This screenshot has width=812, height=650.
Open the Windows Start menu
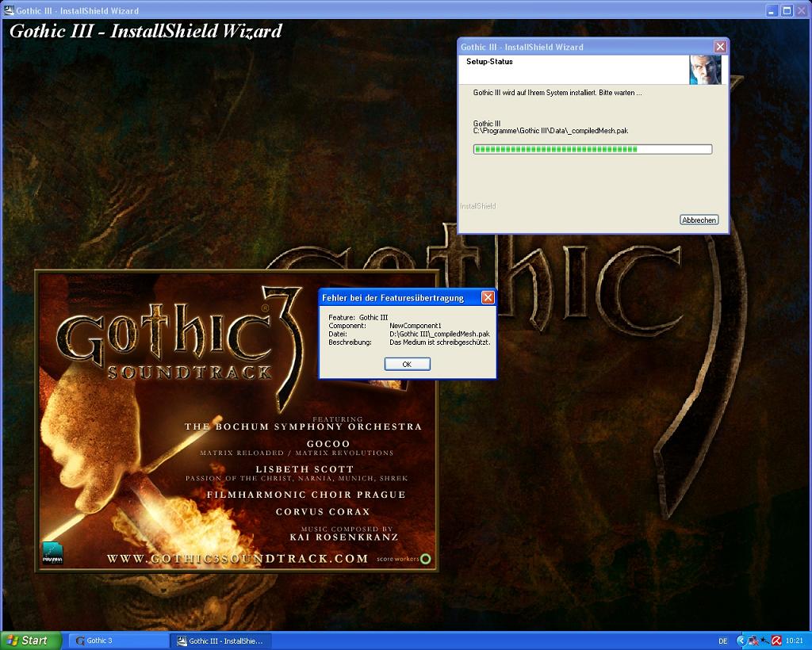click(x=31, y=640)
